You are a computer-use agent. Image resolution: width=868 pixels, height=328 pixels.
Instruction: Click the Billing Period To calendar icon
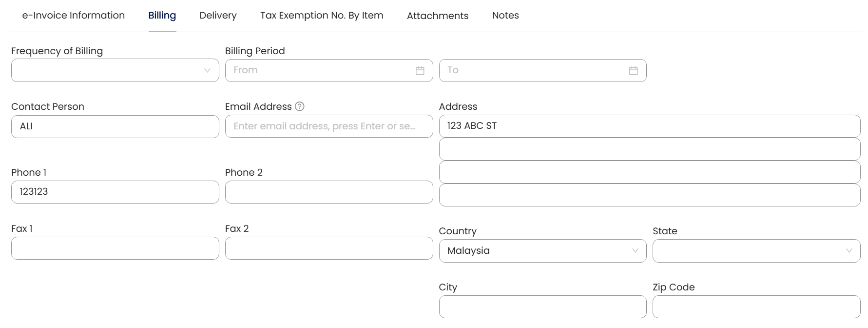pos(633,71)
